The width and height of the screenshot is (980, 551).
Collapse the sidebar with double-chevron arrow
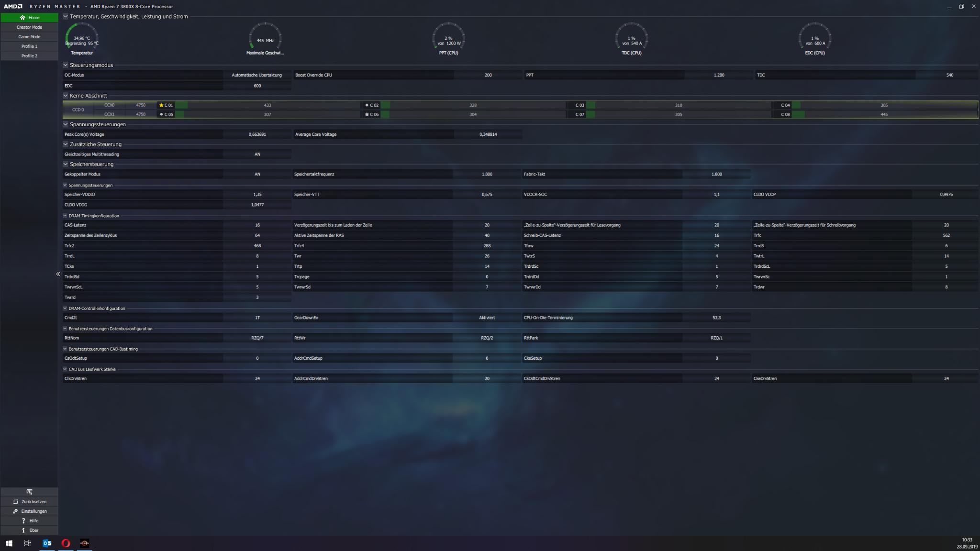tap(58, 274)
